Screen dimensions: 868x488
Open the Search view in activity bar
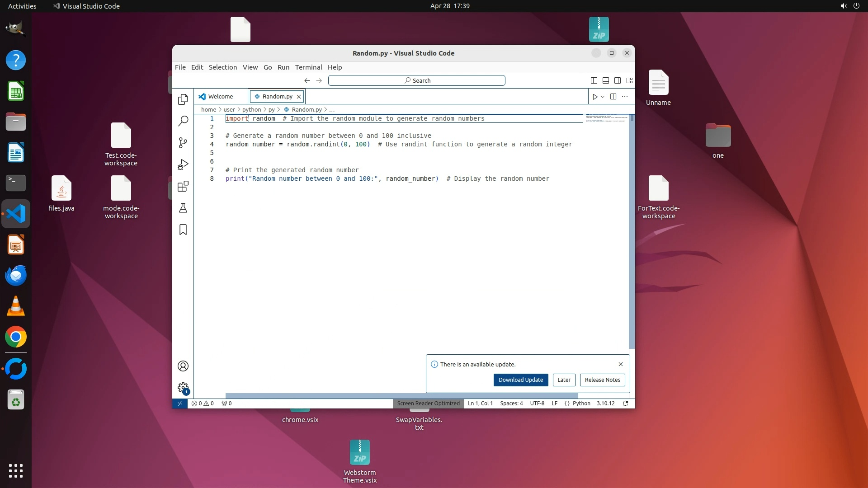183,121
